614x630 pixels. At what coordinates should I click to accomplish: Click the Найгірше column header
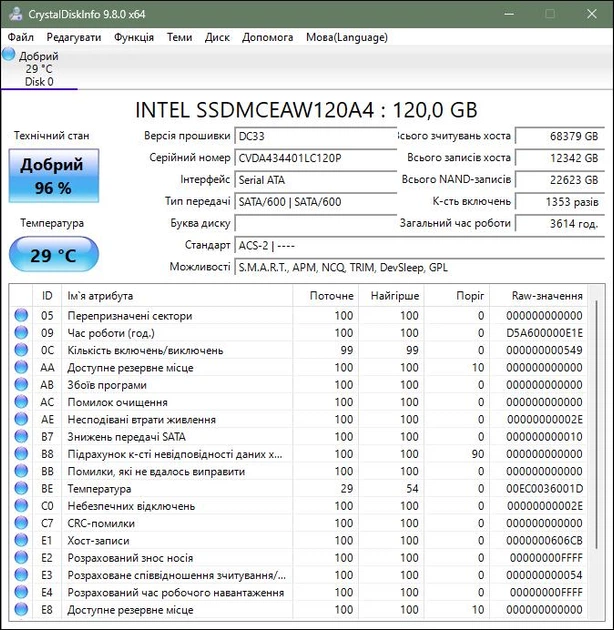[391, 296]
